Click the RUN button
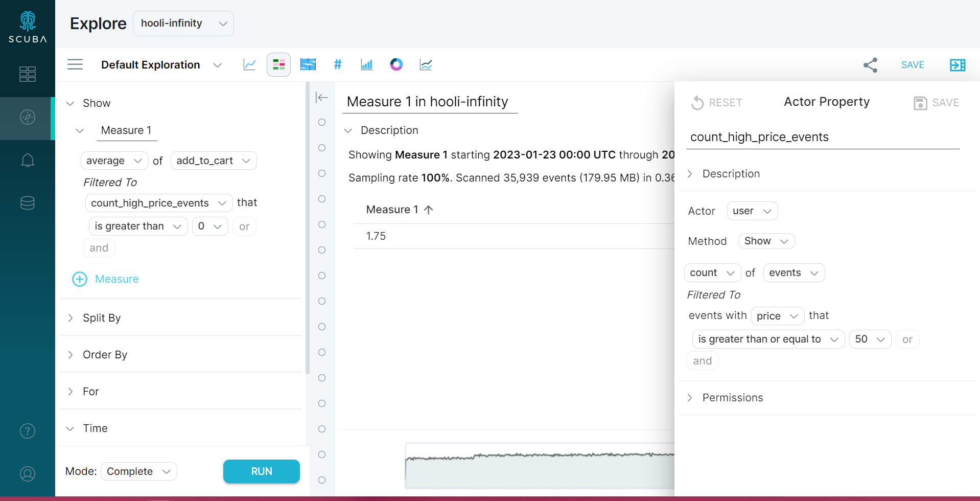This screenshot has height=501, width=980. click(262, 471)
